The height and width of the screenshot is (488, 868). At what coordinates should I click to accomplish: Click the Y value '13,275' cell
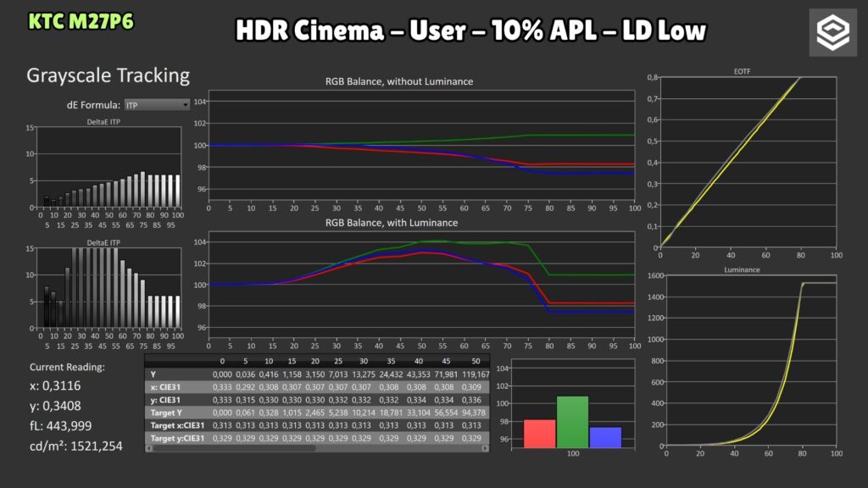click(363, 374)
